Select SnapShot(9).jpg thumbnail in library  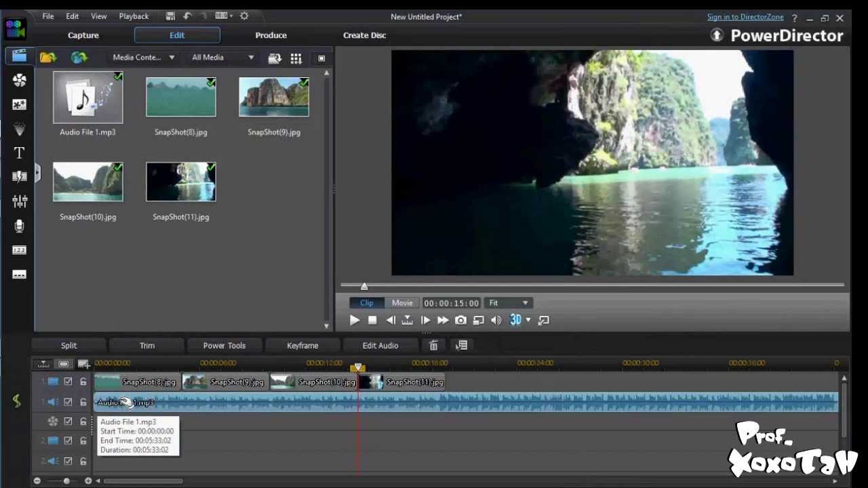click(274, 97)
